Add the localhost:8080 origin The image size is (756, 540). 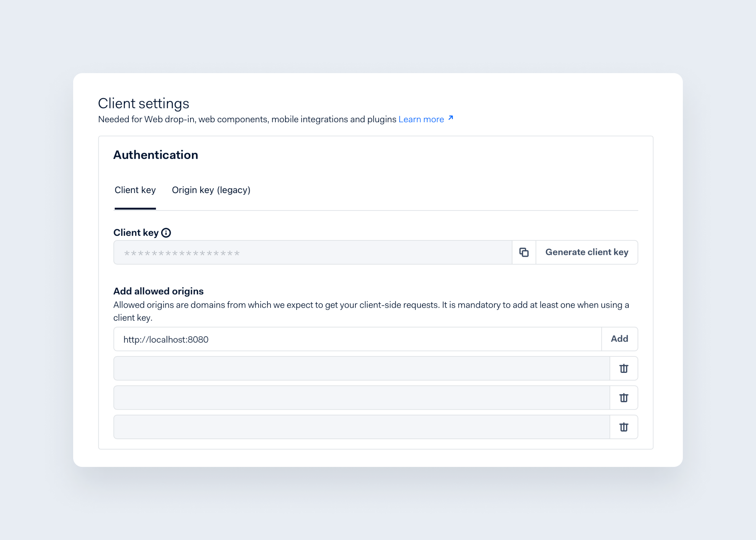(619, 339)
